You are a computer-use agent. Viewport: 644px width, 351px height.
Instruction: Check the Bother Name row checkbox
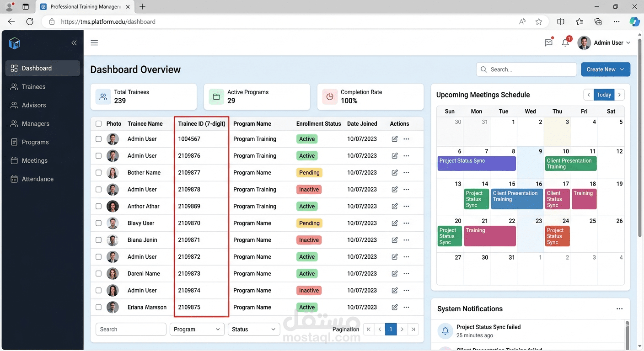click(x=98, y=173)
